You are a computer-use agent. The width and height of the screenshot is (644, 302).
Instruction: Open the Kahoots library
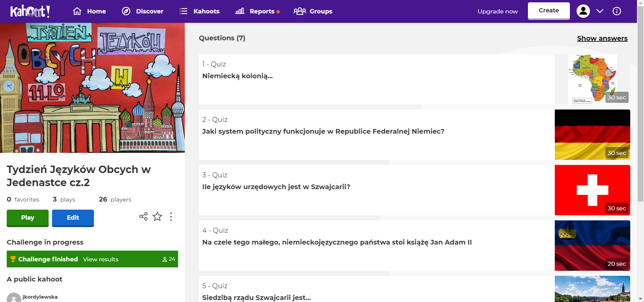click(199, 11)
